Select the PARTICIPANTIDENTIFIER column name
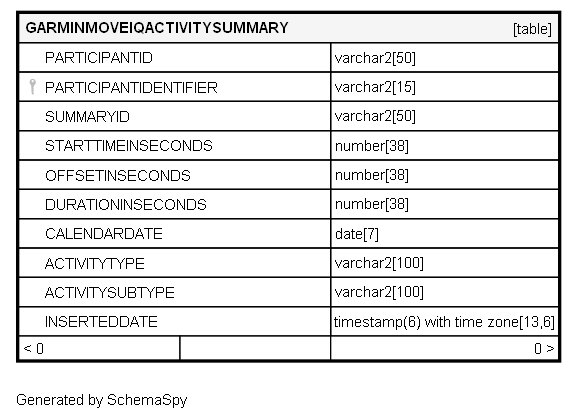 (131, 88)
